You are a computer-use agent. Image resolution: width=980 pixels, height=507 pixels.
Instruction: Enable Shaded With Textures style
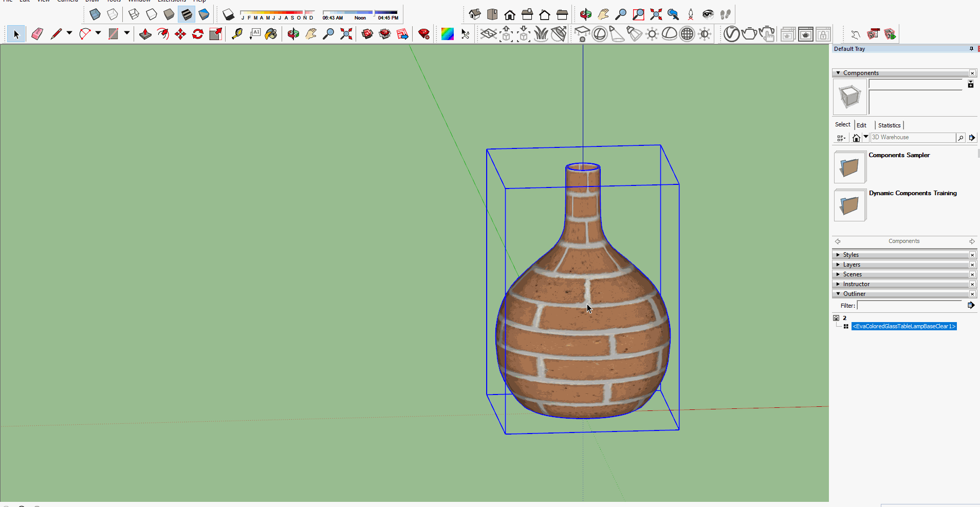[x=187, y=14]
